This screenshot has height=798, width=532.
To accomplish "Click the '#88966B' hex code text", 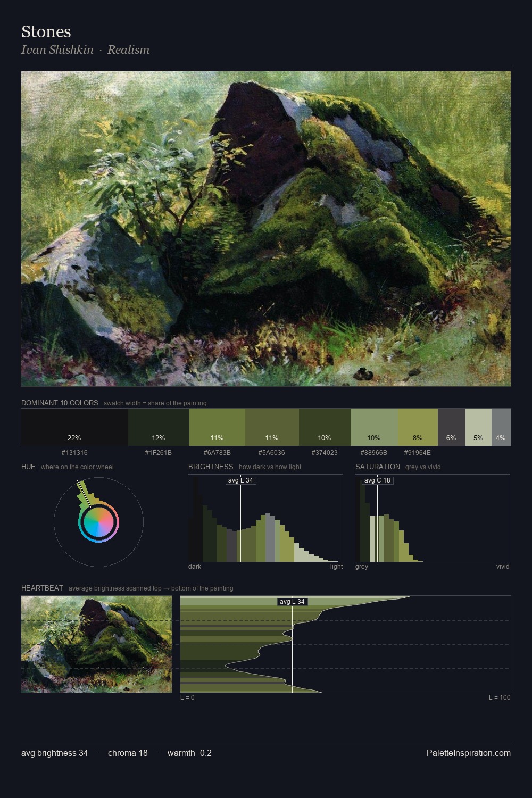I will (x=374, y=453).
